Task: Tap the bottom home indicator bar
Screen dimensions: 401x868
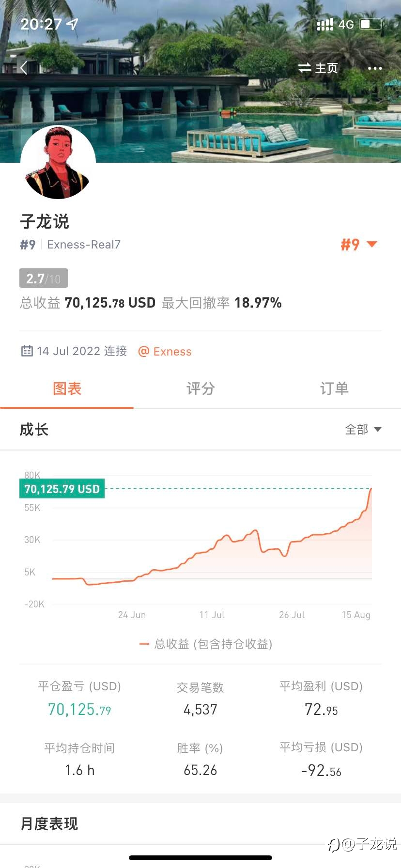Action: (200, 858)
